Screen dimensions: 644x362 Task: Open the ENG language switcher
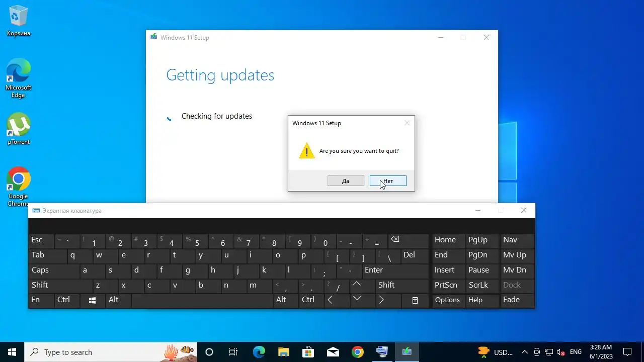(x=576, y=352)
